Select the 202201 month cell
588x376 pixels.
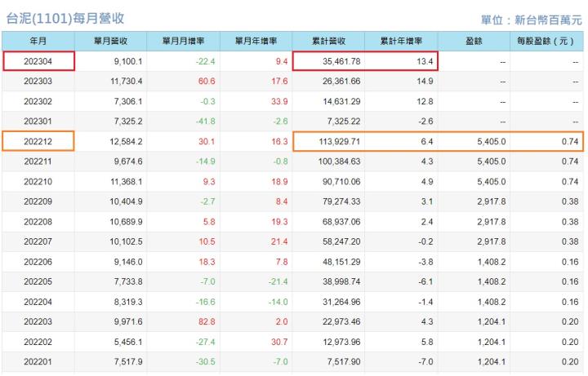pyautogui.click(x=38, y=362)
